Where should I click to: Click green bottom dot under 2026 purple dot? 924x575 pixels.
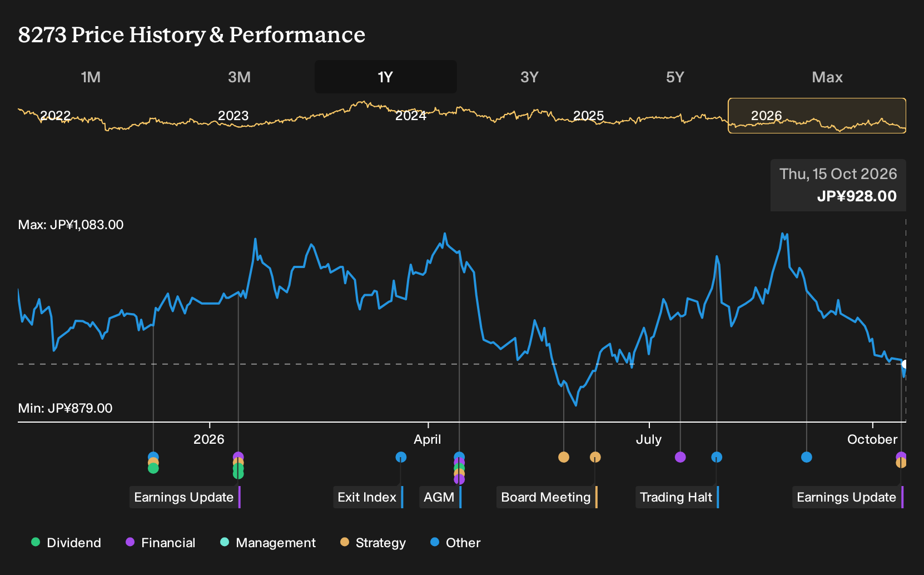[x=239, y=474]
